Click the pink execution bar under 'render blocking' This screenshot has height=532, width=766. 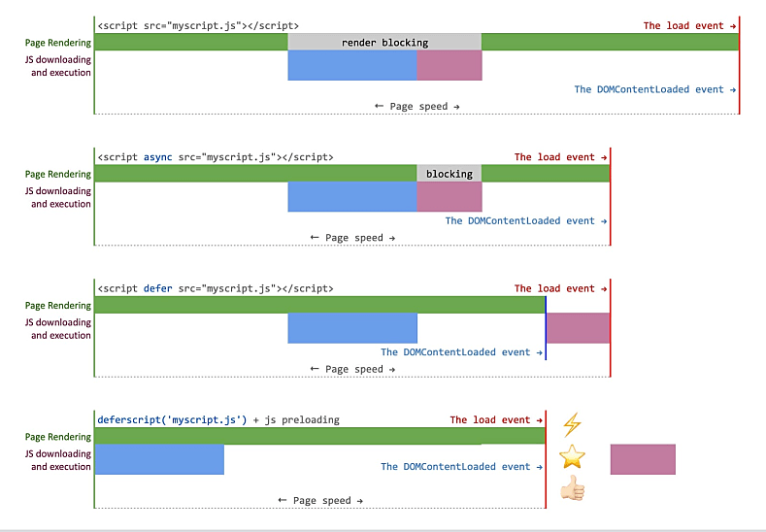click(x=450, y=65)
